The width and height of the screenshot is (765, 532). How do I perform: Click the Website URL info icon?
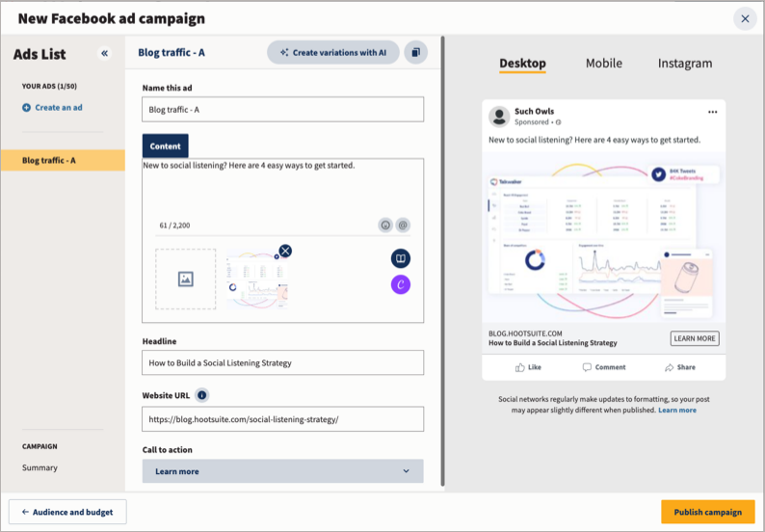202,395
